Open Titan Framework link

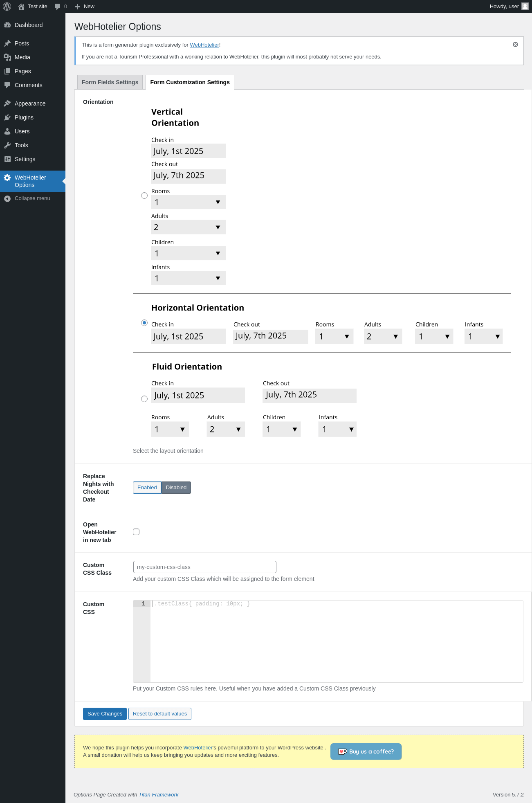(159, 795)
